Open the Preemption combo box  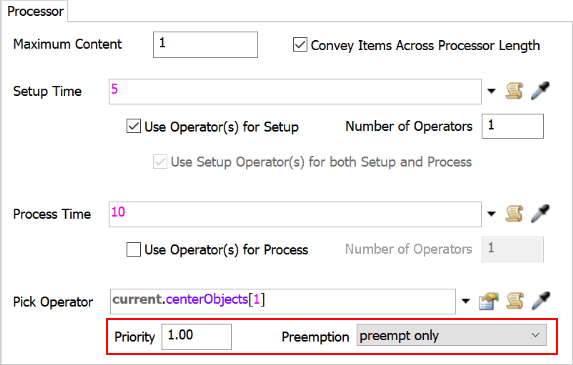[452, 335]
